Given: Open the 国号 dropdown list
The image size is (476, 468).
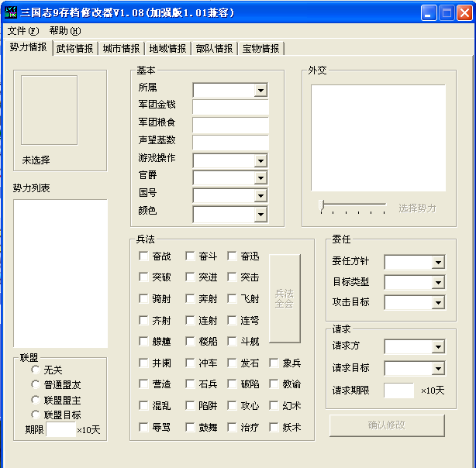Looking at the screenshot, I should (260, 196).
